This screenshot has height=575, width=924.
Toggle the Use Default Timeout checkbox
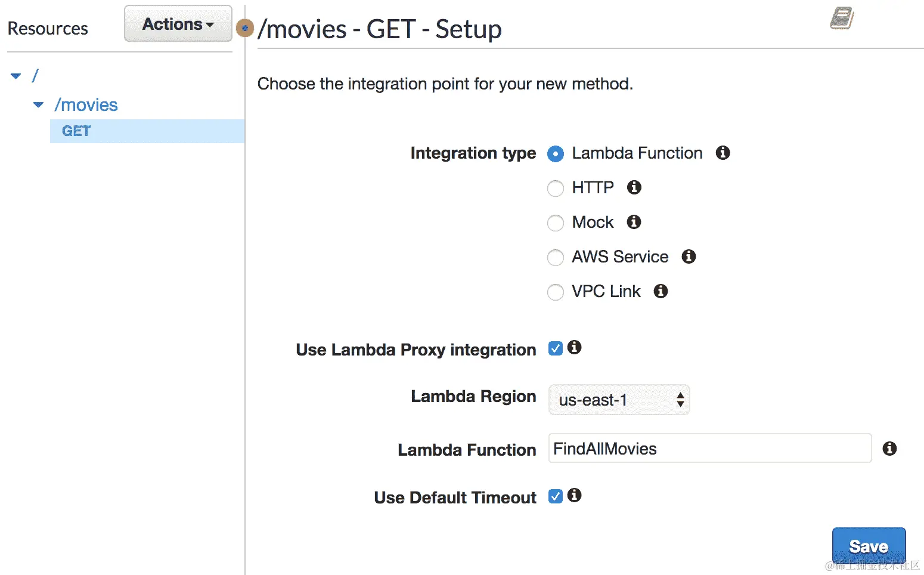(x=556, y=496)
